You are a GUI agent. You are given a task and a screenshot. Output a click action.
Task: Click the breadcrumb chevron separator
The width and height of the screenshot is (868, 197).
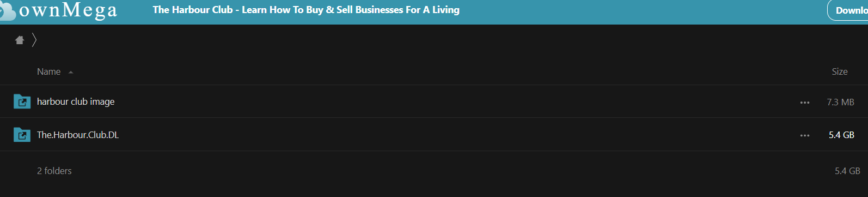[x=34, y=40]
